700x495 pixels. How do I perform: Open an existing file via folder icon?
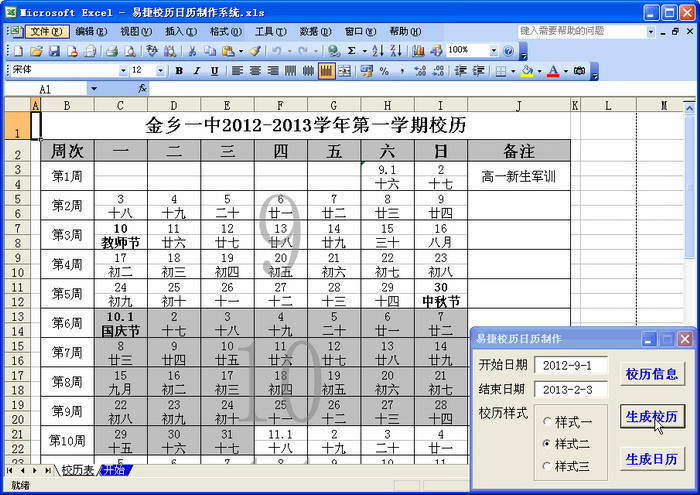[x=36, y=51]
